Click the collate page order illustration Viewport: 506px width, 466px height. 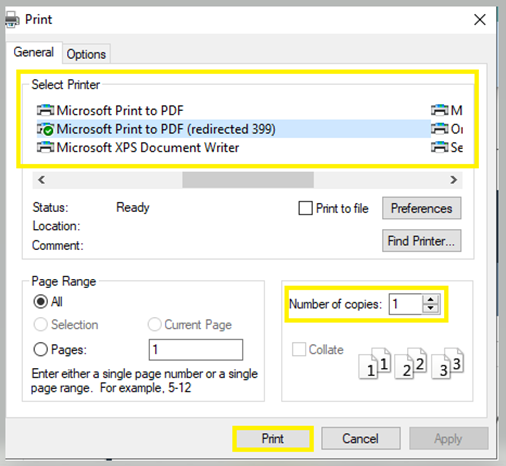pos(411,363)
